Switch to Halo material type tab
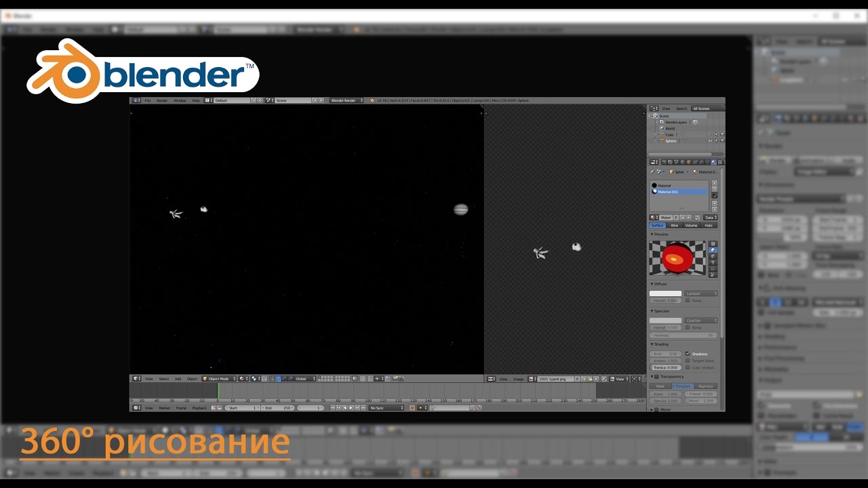The height and width of the screenshot is (488, 868). click(x=709, y=225)
